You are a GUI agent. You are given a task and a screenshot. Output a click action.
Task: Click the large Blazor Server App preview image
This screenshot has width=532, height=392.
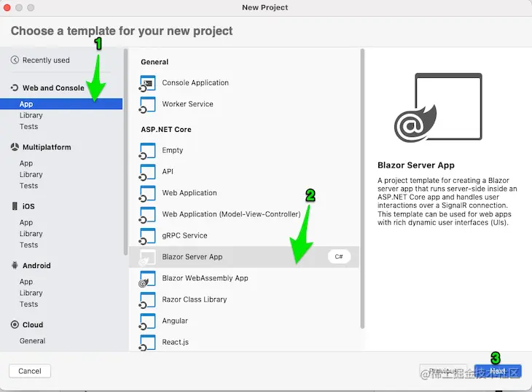[x=438, y=108]
